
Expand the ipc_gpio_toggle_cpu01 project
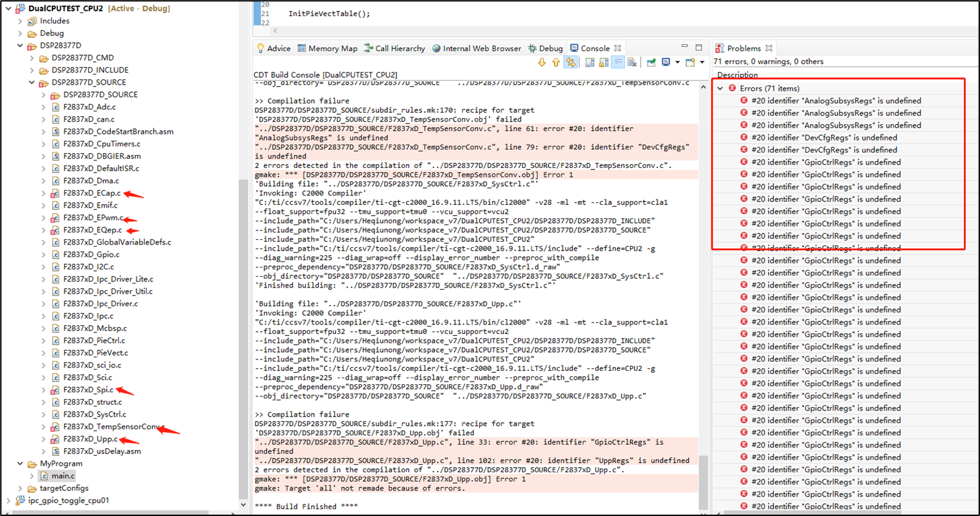[8, 501]
